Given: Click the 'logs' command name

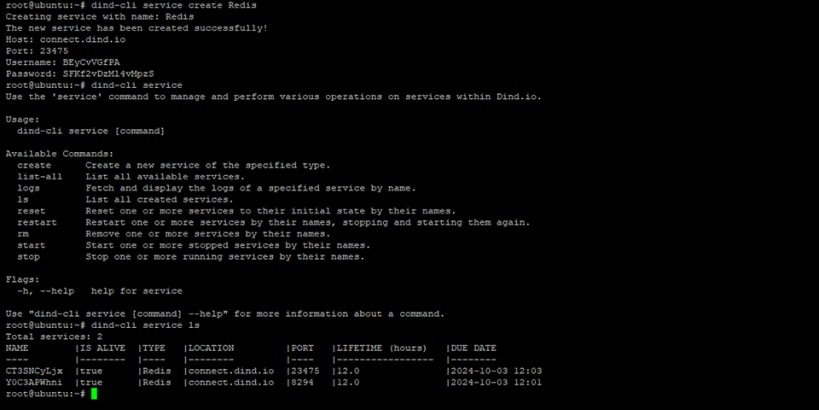Looking at the screenshot, I should click(28, 188).
